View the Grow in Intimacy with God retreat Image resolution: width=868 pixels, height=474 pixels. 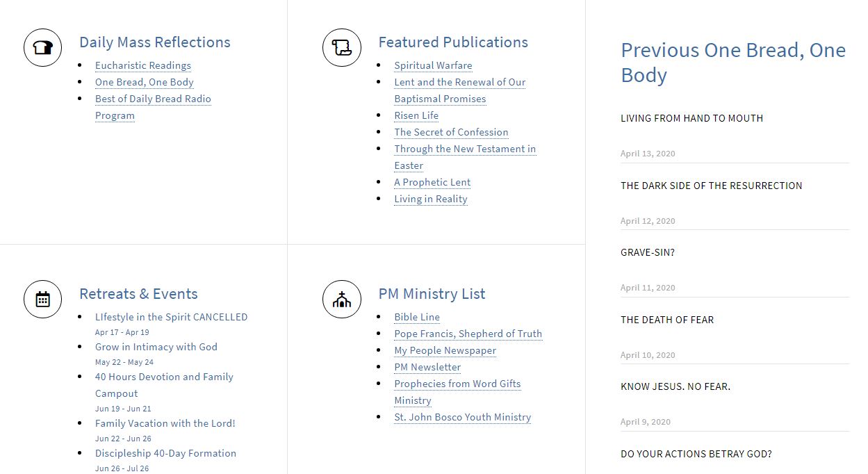(156, 347)
